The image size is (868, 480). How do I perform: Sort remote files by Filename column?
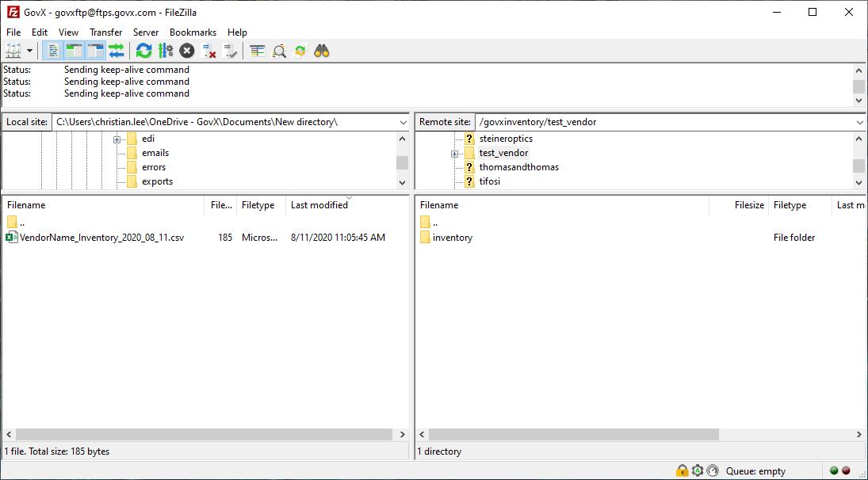563,205
